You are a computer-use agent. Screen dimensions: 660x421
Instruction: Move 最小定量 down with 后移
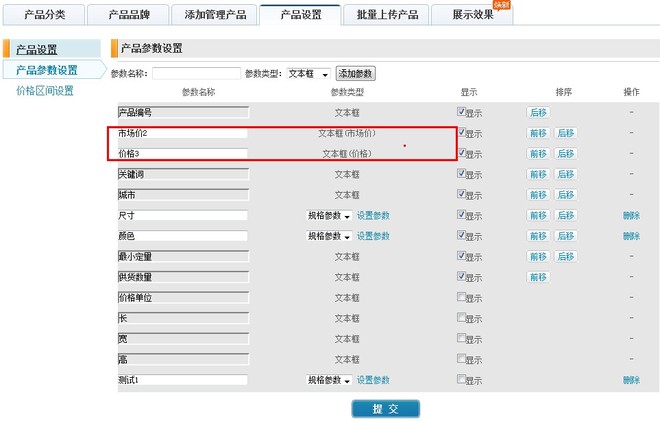point(565,257)
